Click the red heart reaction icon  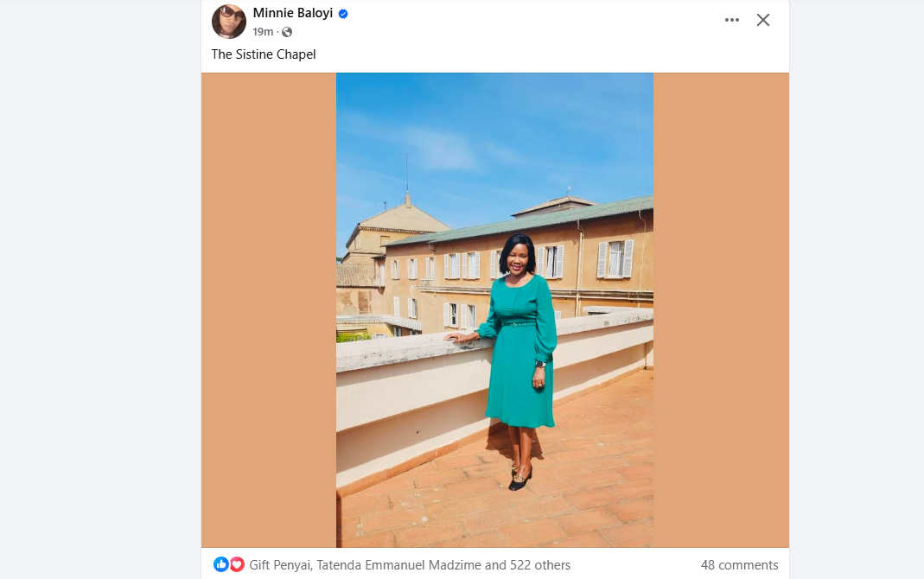pos(237,564)
